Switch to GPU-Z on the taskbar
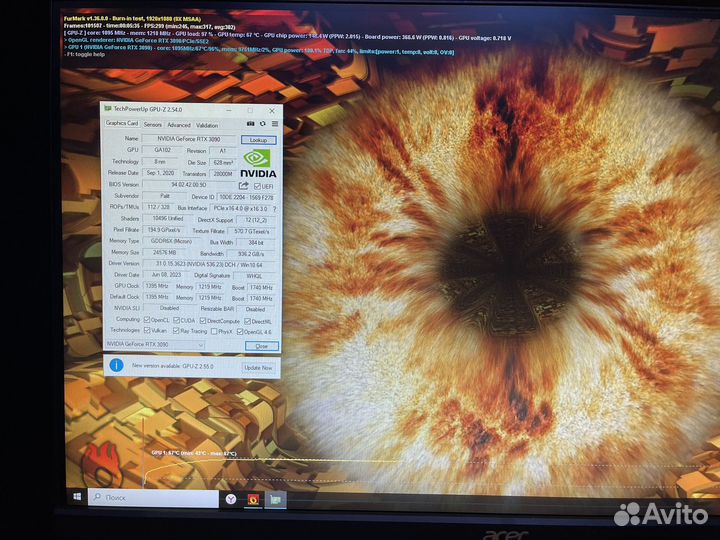Viewport: 720px width, 540px height. pyautogui.click(x=275, y=500)
